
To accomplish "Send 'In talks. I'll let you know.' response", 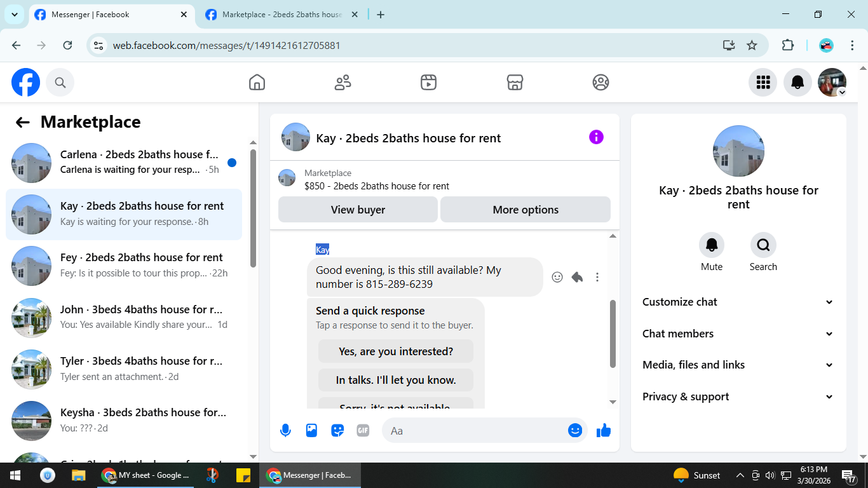I will pyautogui.click(x=396, y=380).
